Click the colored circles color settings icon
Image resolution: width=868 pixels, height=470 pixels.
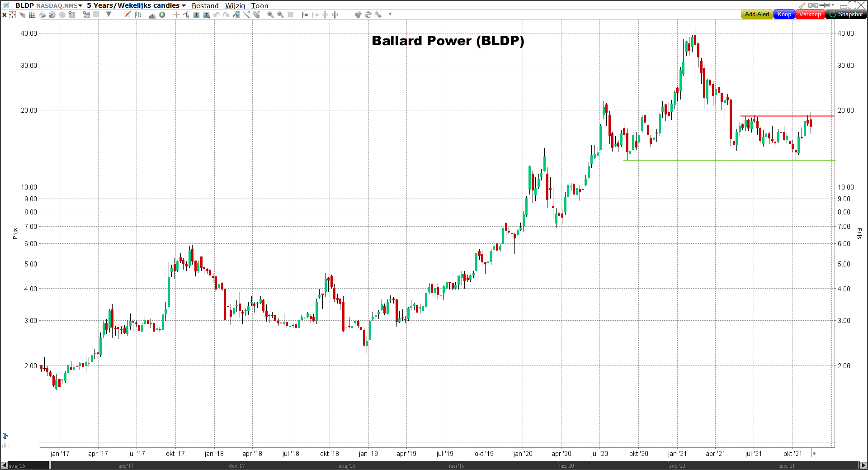click(x=358, y=14)
